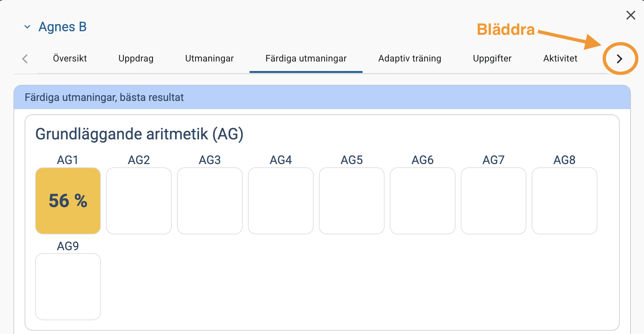Select the Utmaningar tab
Viewport: 644px width, 334px height.
pos(209,59)
